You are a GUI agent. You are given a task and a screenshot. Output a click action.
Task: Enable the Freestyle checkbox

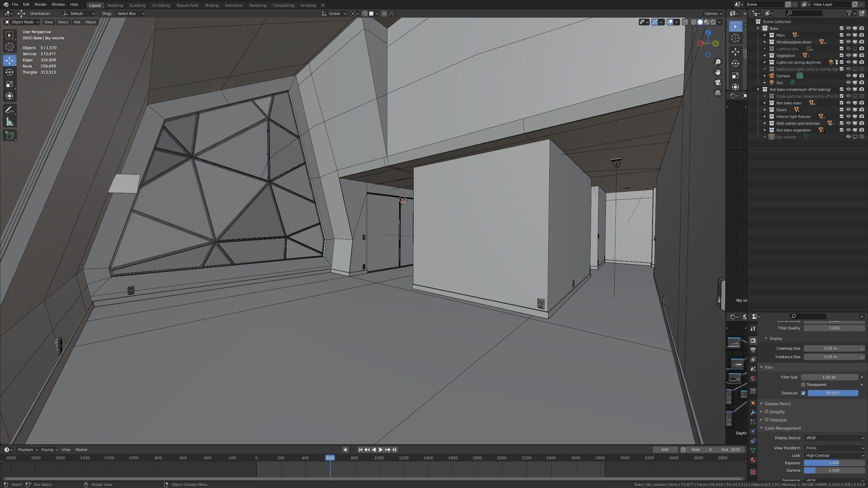click(767, 420)
